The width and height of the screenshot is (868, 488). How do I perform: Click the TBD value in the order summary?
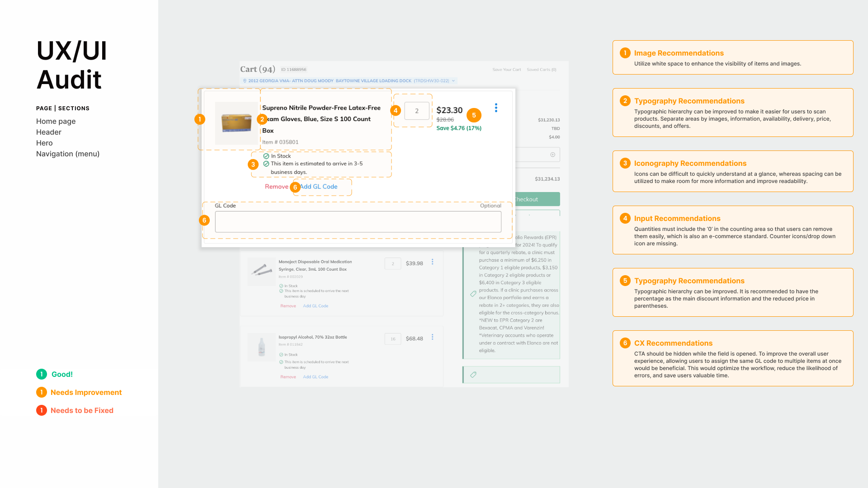556,129
